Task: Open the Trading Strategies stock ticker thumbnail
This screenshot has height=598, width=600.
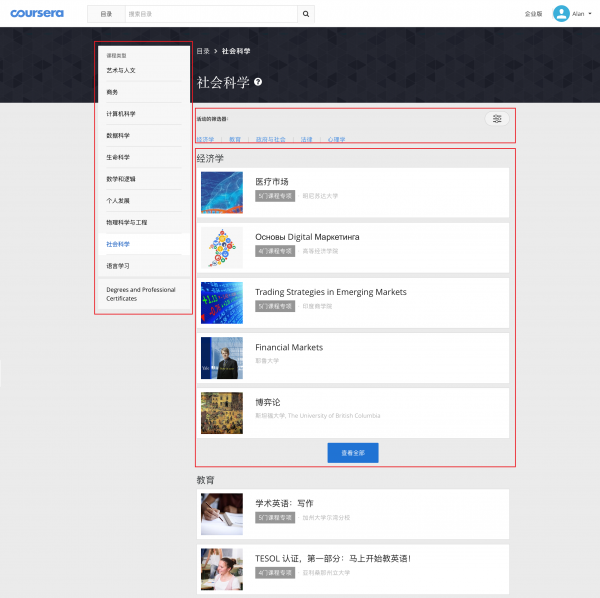Action: pyautogui.click(x=222, y=303)
